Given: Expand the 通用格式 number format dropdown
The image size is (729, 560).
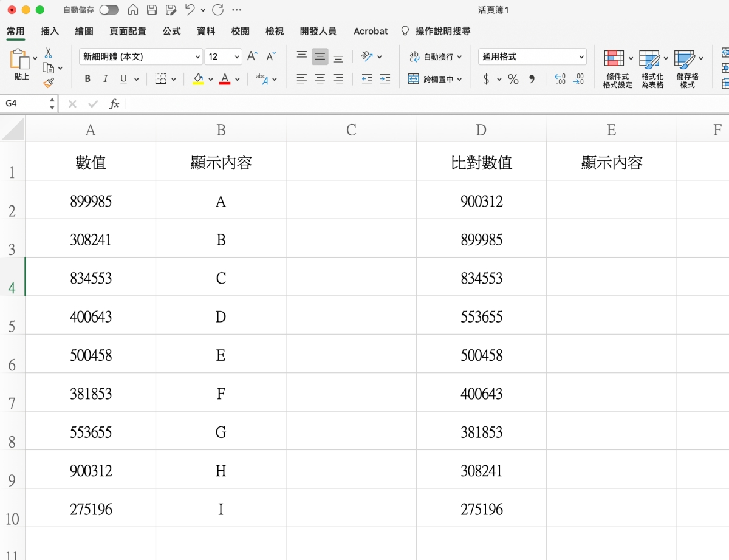Looking at the screenshot, I should 532,56.
